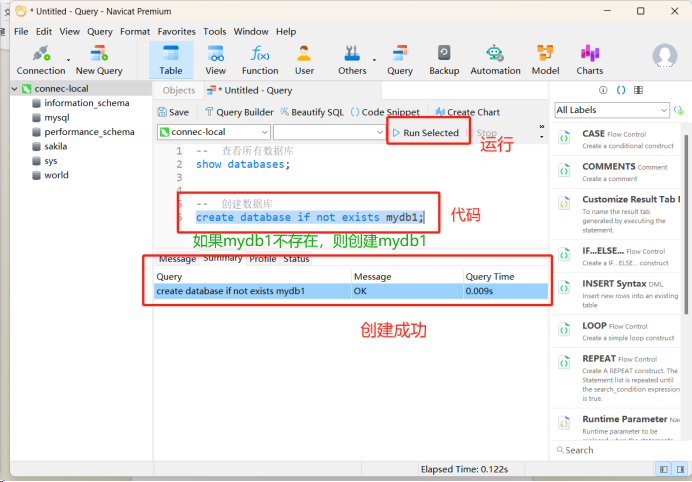
Task: Click the user avatar profile icon
Action: (665, 56)
